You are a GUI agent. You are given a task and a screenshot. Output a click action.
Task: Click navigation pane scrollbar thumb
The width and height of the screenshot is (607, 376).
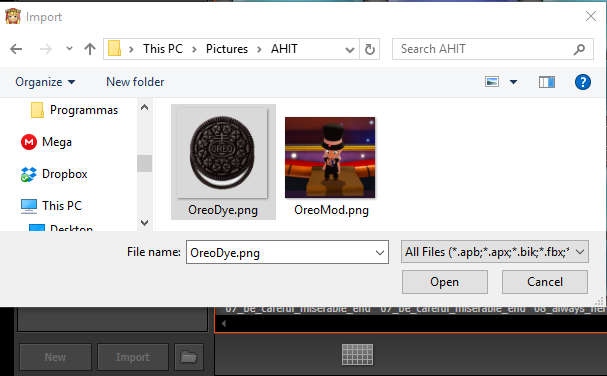[x=144, y=163]
